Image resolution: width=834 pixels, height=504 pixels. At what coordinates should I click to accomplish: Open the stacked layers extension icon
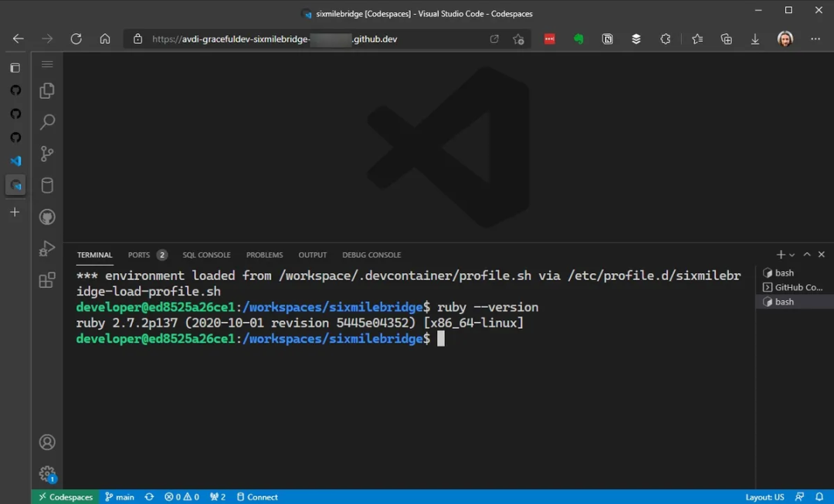coord(636,39)
